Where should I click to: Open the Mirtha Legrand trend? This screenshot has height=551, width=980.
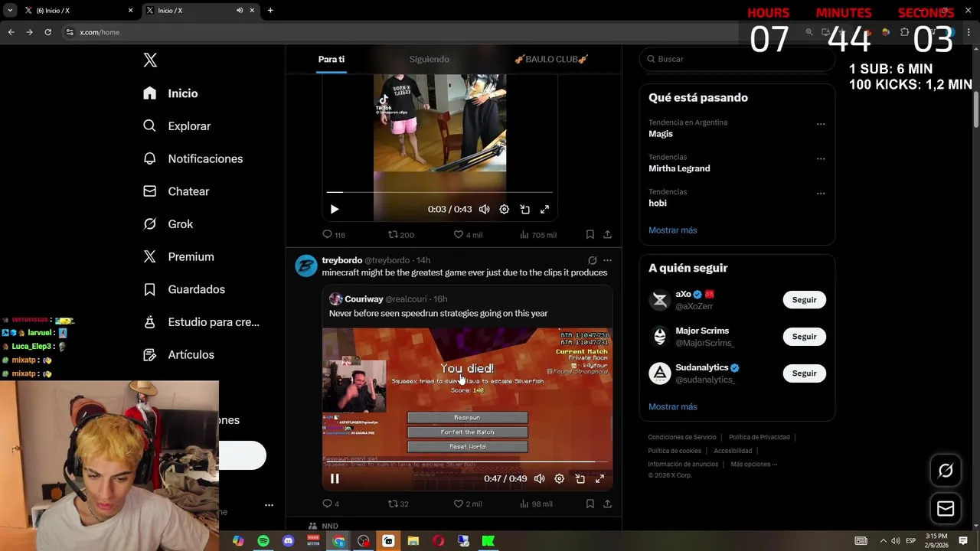[679, 168]
